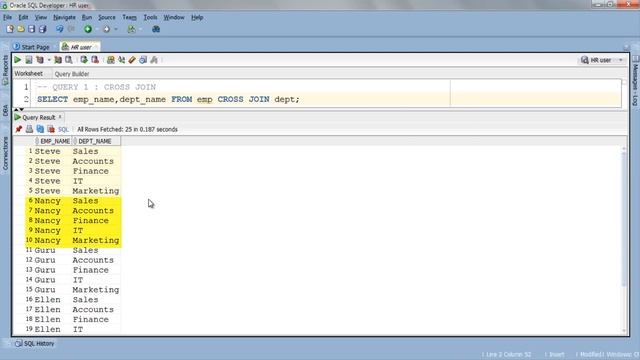Open the Navigate menu
The height and width of the screenshot is (360, 640).
point(64,17)
